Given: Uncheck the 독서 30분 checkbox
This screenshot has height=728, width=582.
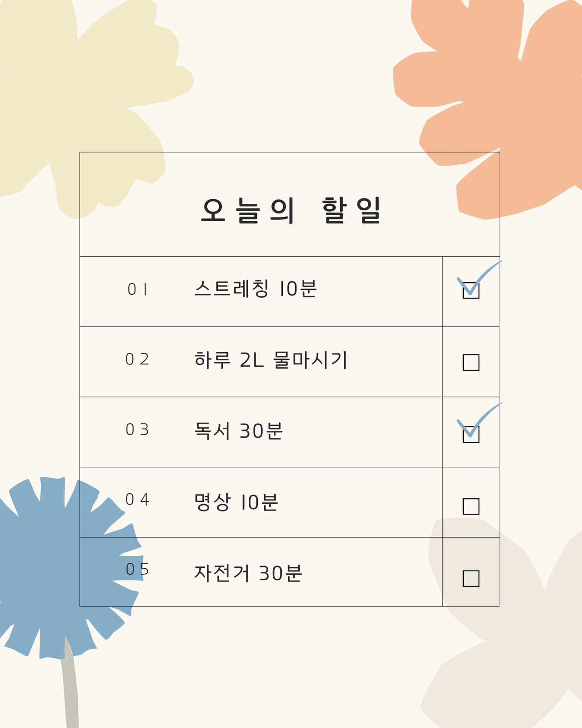Looking at the screenshot, I should click(471, 434).
